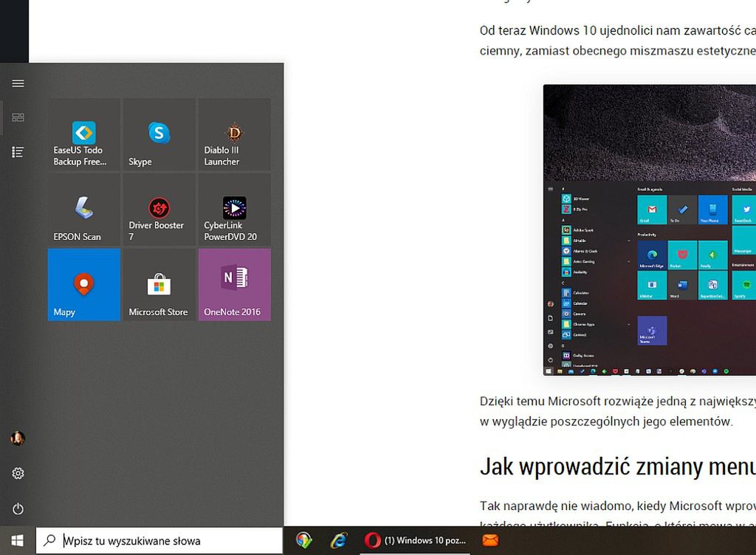The height and width of the screenshot is (555, 756).
Task: Open the user account avatar menu
Action: pyautogui.click(x=18, y=438)
